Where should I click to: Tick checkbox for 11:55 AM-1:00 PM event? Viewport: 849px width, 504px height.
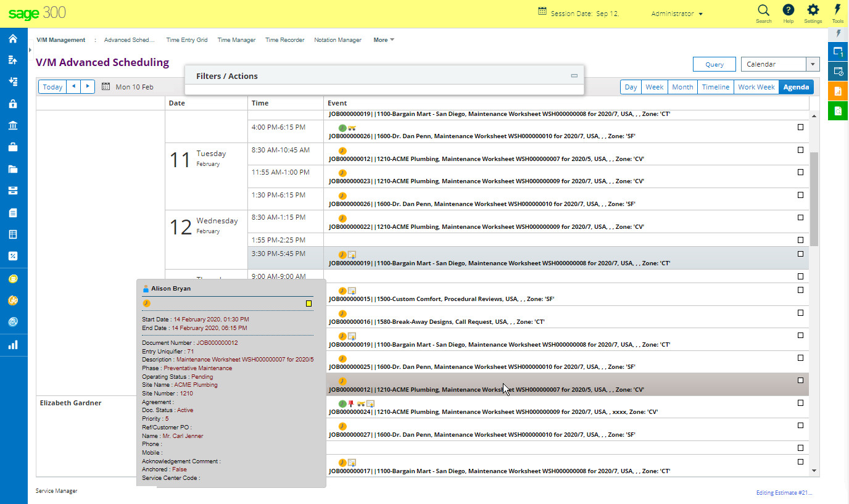[800, 172]
